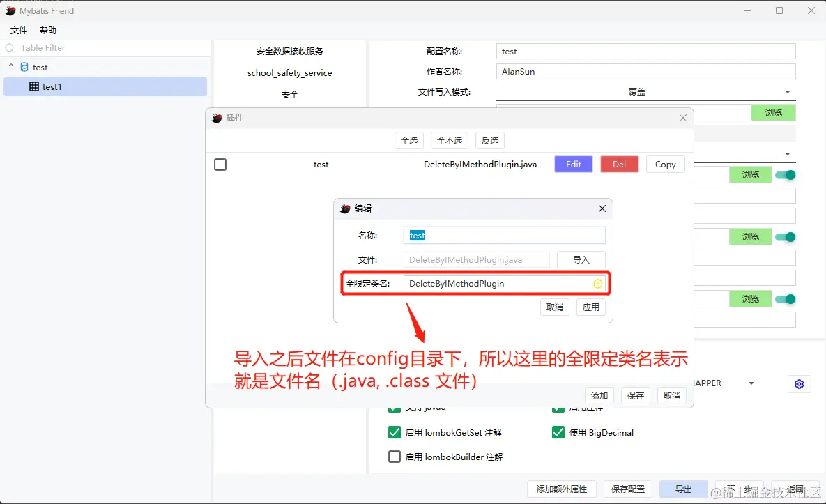The image size is (826, 504).
Task: Turn off the topmost teal toggle switch
Action: pos(786,175)
